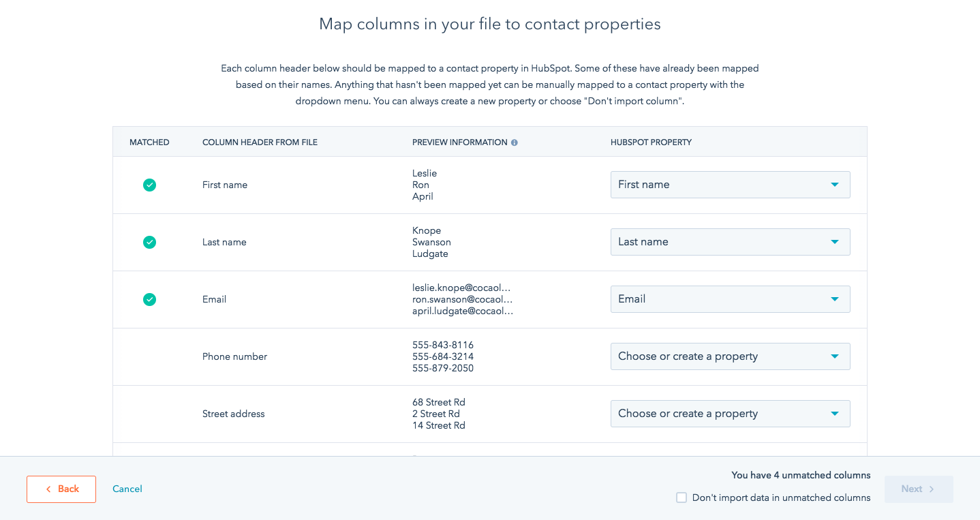The image size is (980, 520).
Task: Click the matched checkmark on the Email row
Action: pos(149,299)
